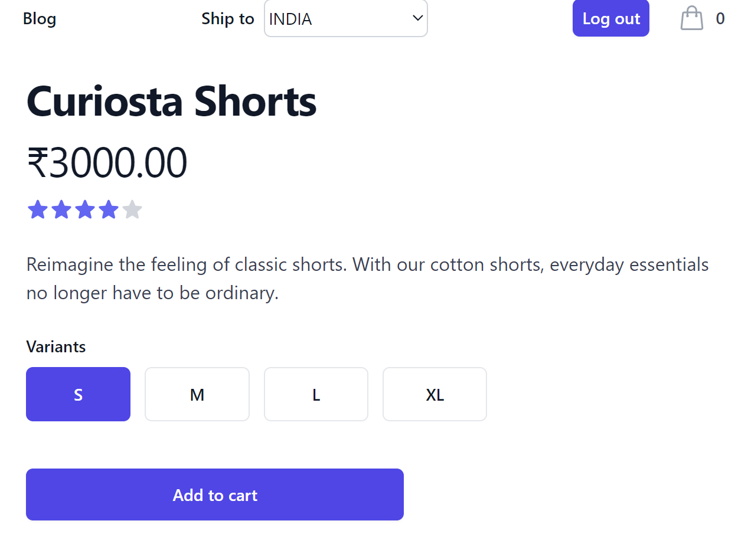Click the third rating star

click(84, 209)
